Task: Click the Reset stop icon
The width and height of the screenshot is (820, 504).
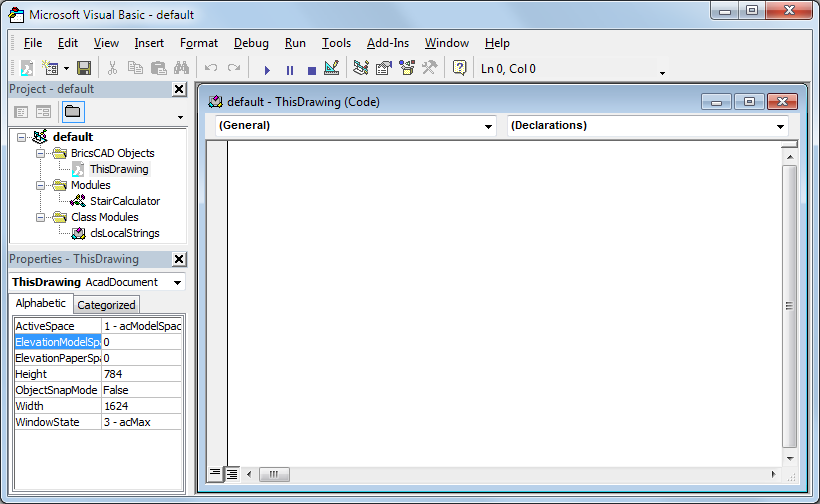Action: click(312, 70)
